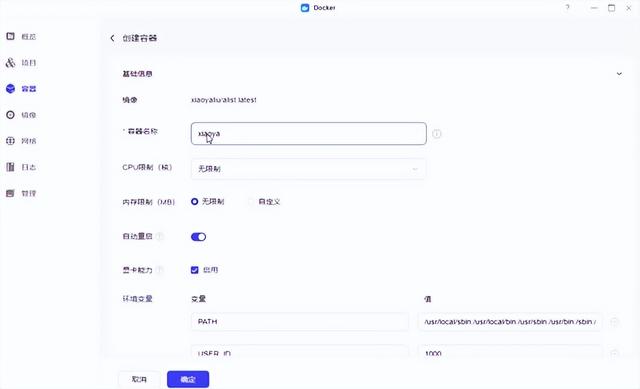Screen dimensions: 640x389
Task: Click the info icon beside container name field
Action: point(437,133)
